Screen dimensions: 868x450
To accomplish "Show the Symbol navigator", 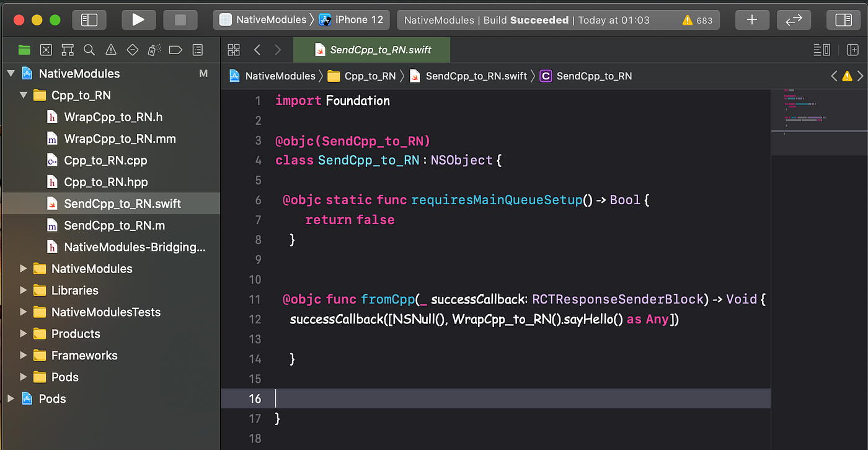I will click(68, 50).
